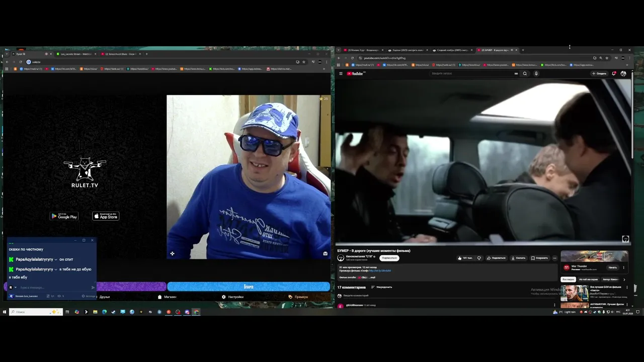Toggle video player fullscreen corner icon

point(625,239)
